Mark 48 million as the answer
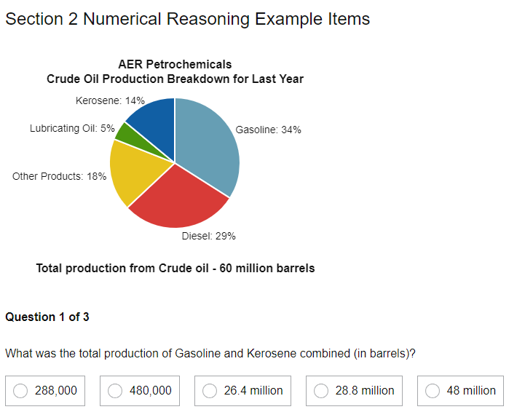Image resolution: width=525 pixels, height=420 pixels. point(433,391)
